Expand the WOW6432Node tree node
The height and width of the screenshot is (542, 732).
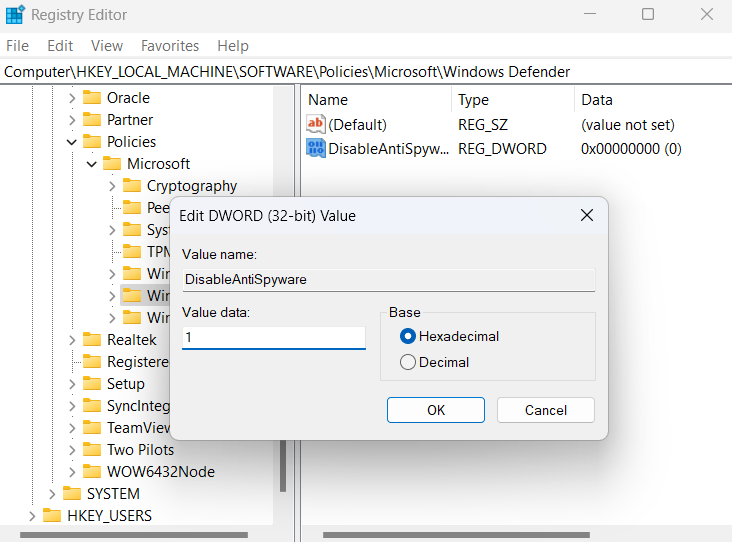(x=72, y=472)
